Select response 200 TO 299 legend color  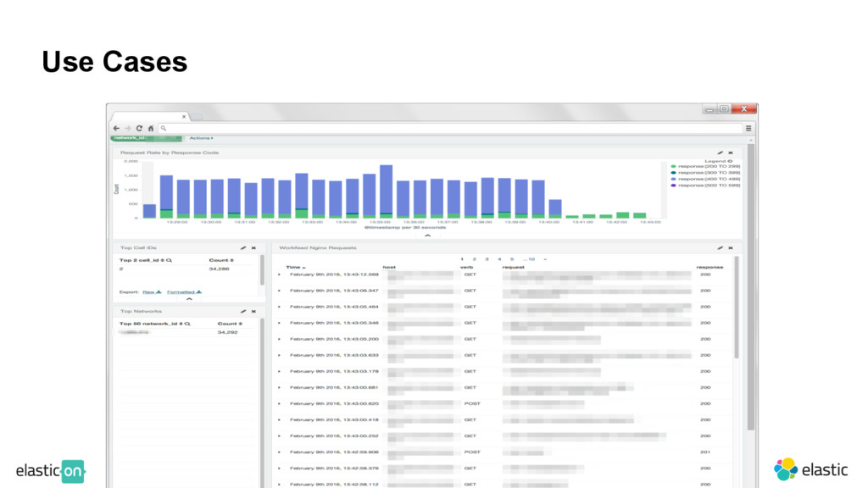point(673,166)
